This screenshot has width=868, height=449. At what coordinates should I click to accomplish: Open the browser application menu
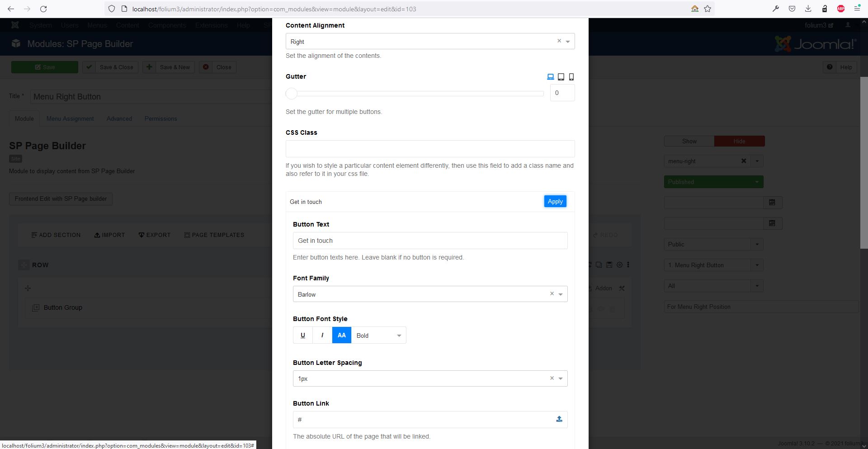click(x=857, y=9)
